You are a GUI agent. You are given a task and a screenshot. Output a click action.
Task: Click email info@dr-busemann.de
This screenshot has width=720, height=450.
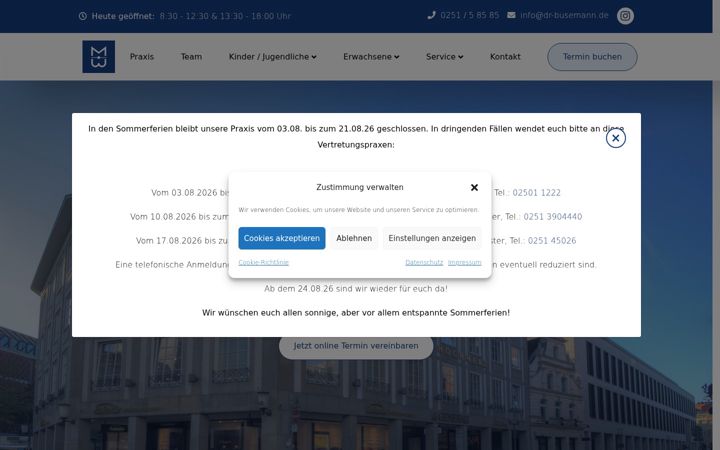564,15
